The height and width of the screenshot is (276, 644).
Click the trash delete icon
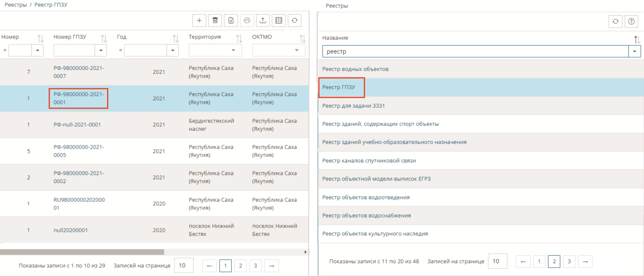(x=215, y=21)
